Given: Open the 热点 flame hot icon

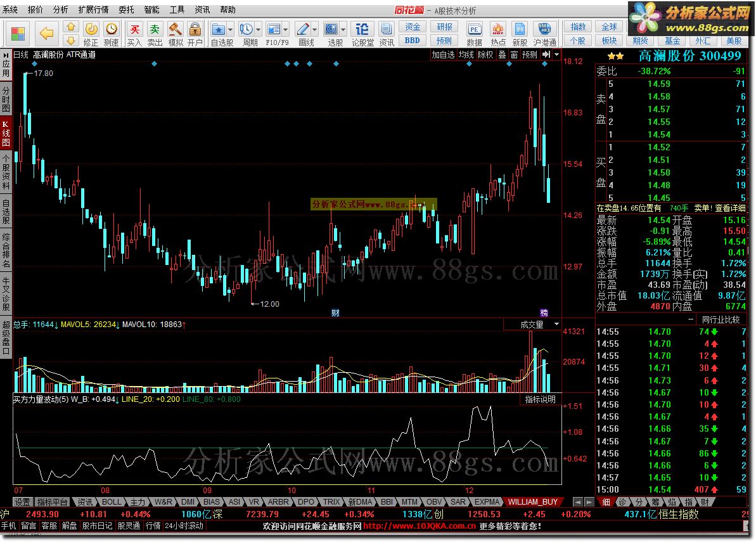Looking at the screenshot, I should pos(498,29).
